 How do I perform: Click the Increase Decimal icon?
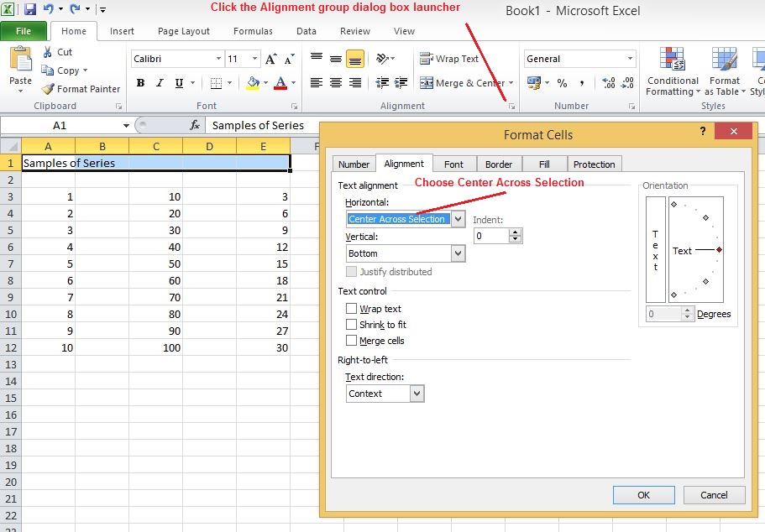click(608, 83)
